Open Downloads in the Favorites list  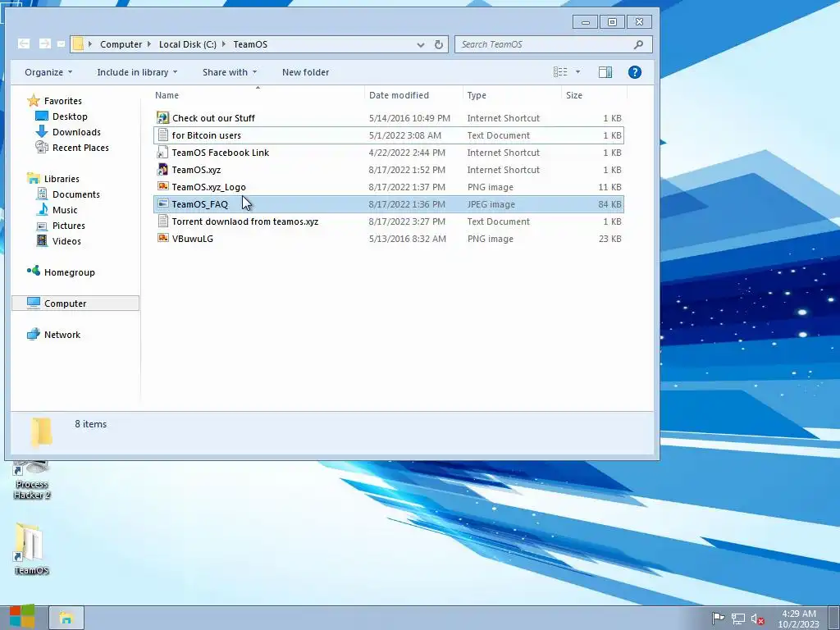tap(76, 132)
